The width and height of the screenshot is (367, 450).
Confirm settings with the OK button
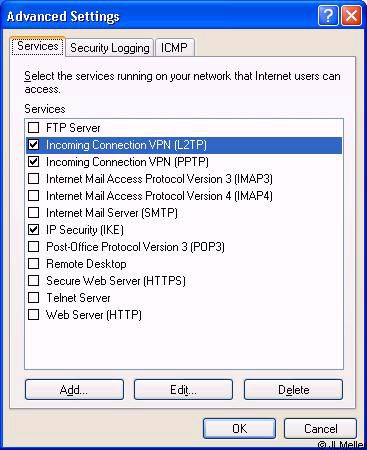239,429
